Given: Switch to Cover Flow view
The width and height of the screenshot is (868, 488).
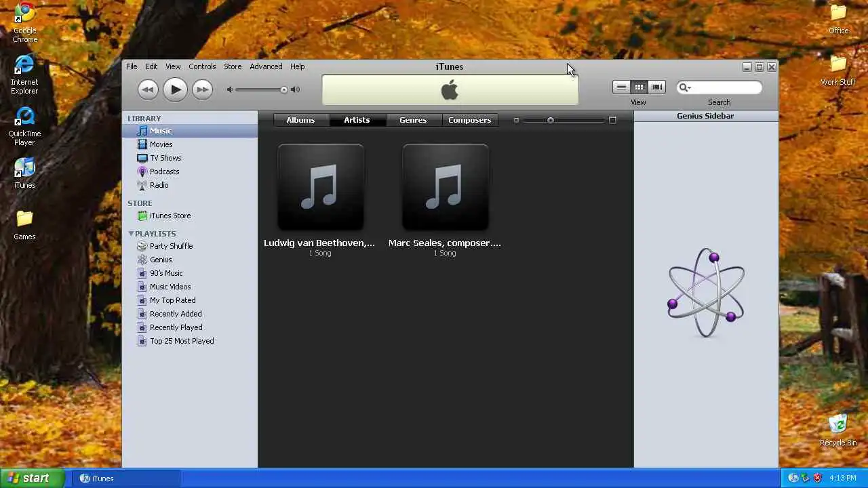Looking at the screenshot, I should [x=656, y=87].
